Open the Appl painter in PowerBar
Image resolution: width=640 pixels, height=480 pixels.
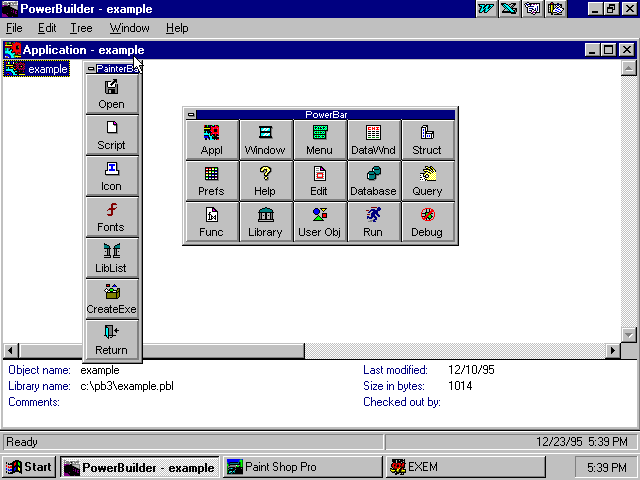point(212,140)
